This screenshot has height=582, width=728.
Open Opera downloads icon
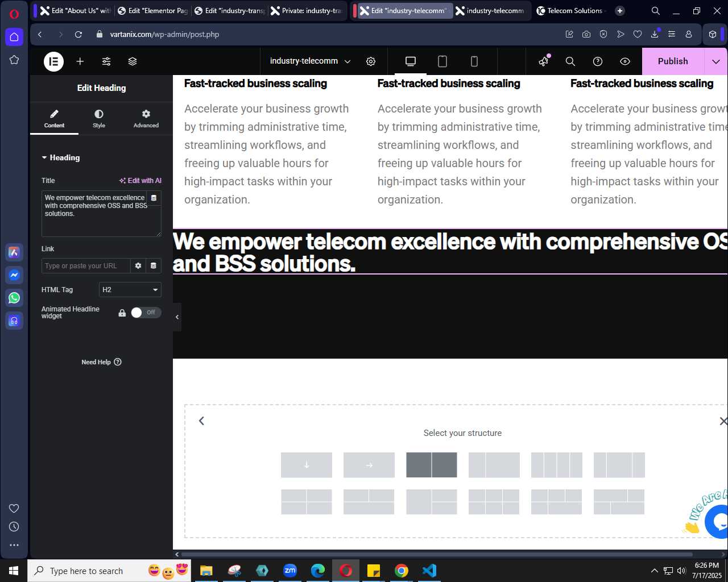tap(655, 34)
